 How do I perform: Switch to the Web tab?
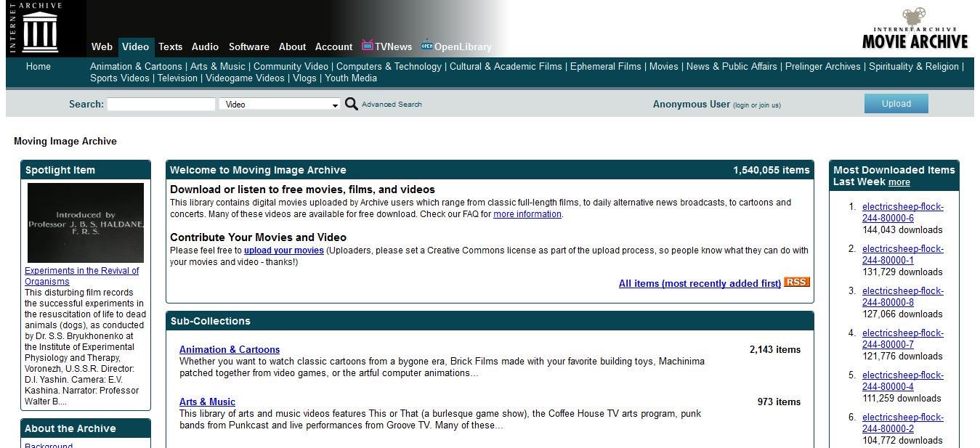tap(102, 46)
